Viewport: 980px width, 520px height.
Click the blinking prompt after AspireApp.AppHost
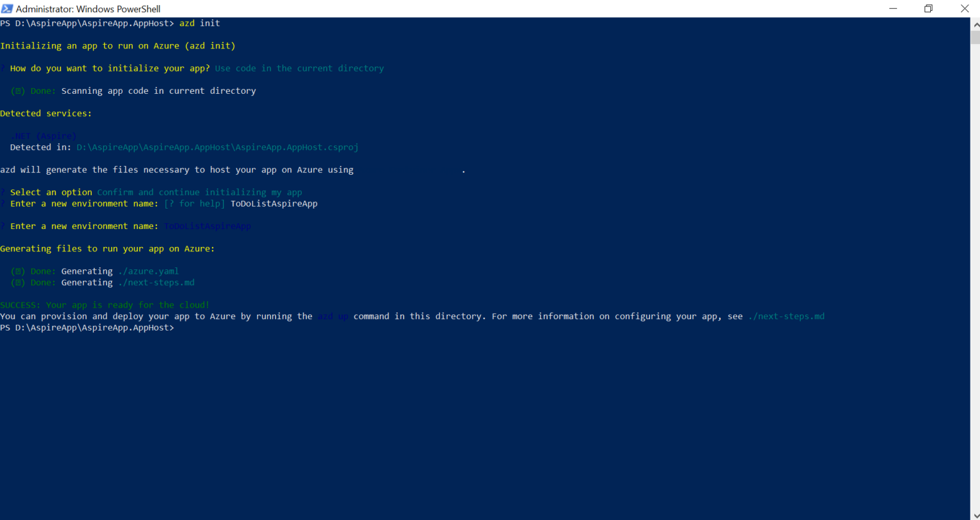click(x=180, y=327)
